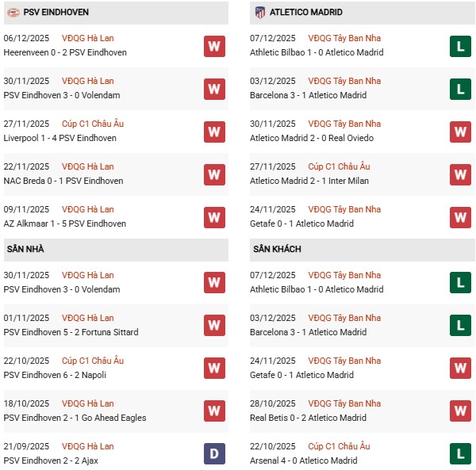Click L badge for 03/12 Barcelona recent-form match

461,89
